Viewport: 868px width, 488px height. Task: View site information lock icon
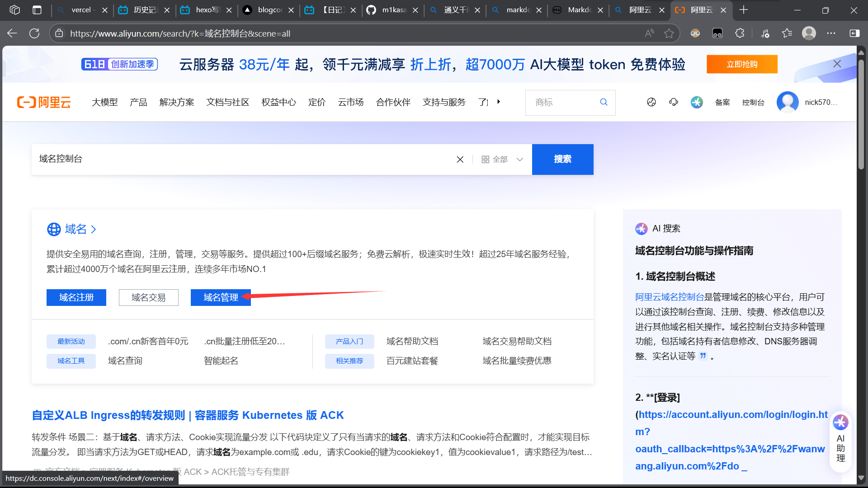(59, 33)
